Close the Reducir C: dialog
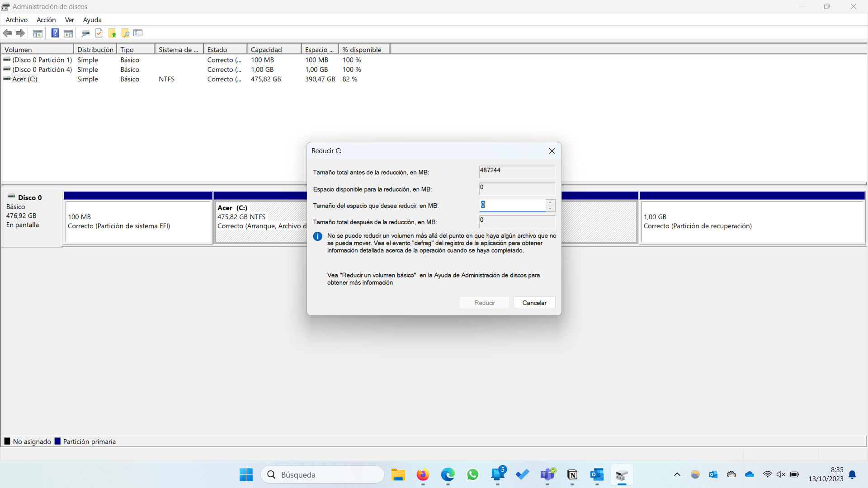This screenshot has height=488, width=868. [552, 151]
